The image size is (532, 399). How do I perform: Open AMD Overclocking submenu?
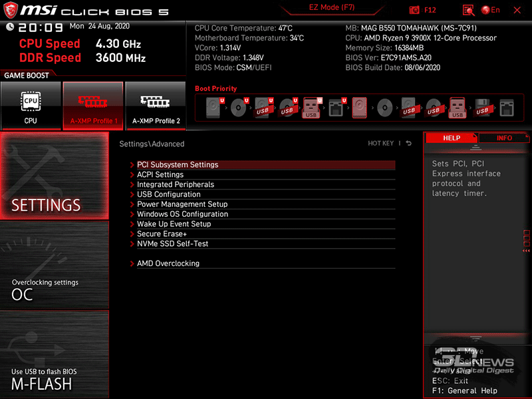click(x=266, y=263)
